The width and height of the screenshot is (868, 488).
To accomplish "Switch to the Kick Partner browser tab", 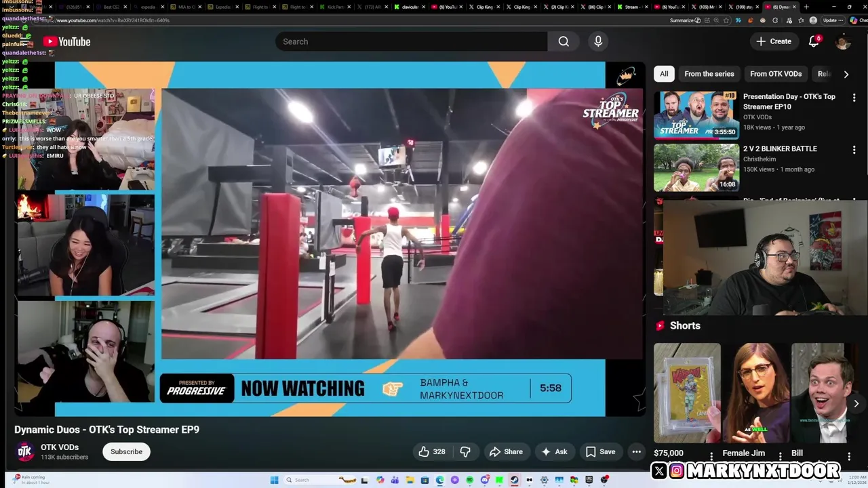I will coord(336,7).
